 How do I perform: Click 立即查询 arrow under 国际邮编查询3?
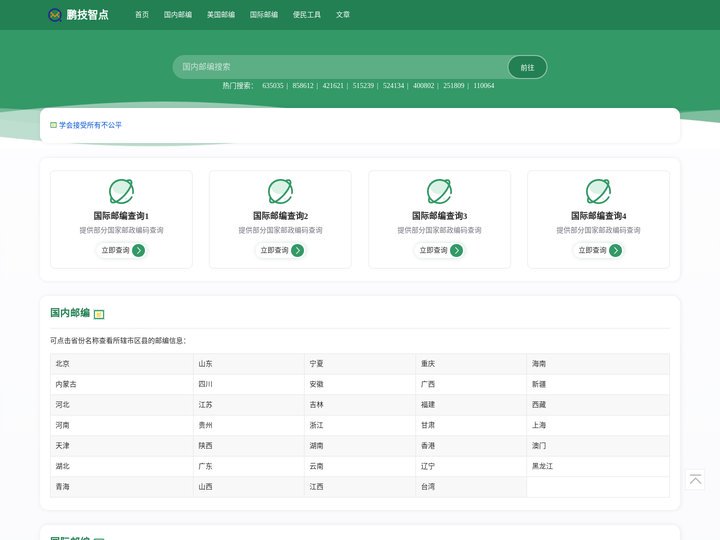click(456, 250)
